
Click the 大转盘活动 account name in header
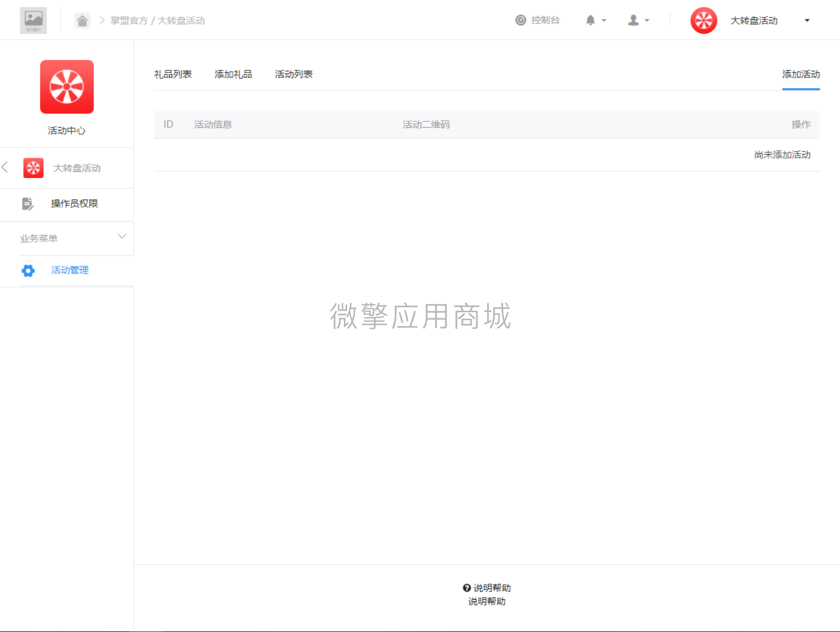coord(754,20)
